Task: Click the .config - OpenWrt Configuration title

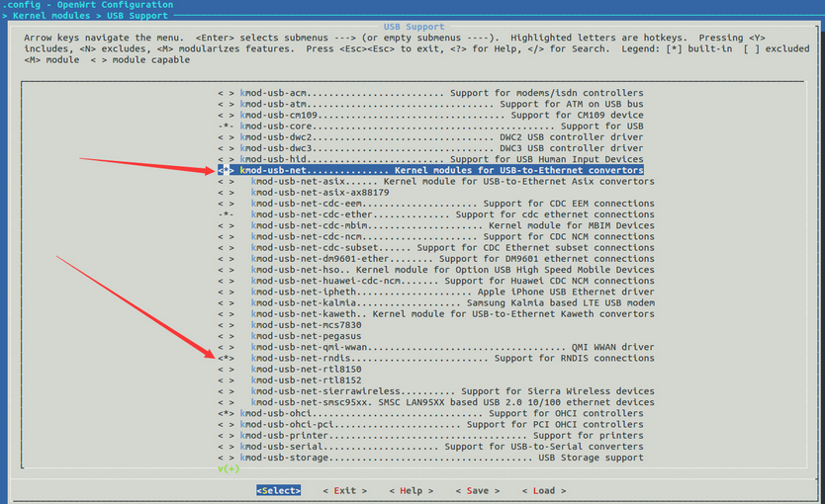Action: 87,5
